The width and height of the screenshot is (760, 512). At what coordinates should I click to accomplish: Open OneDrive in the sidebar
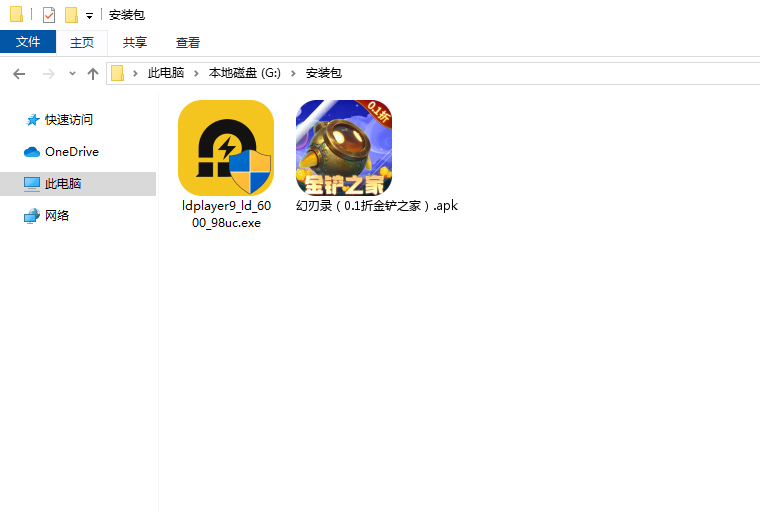[71, 152]
